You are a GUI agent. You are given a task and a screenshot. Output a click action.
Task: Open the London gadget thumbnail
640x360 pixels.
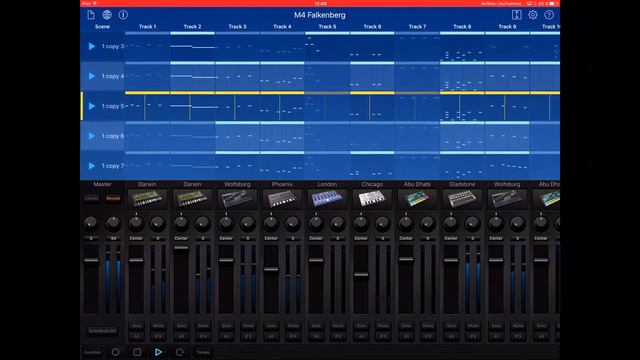point(327,199)
